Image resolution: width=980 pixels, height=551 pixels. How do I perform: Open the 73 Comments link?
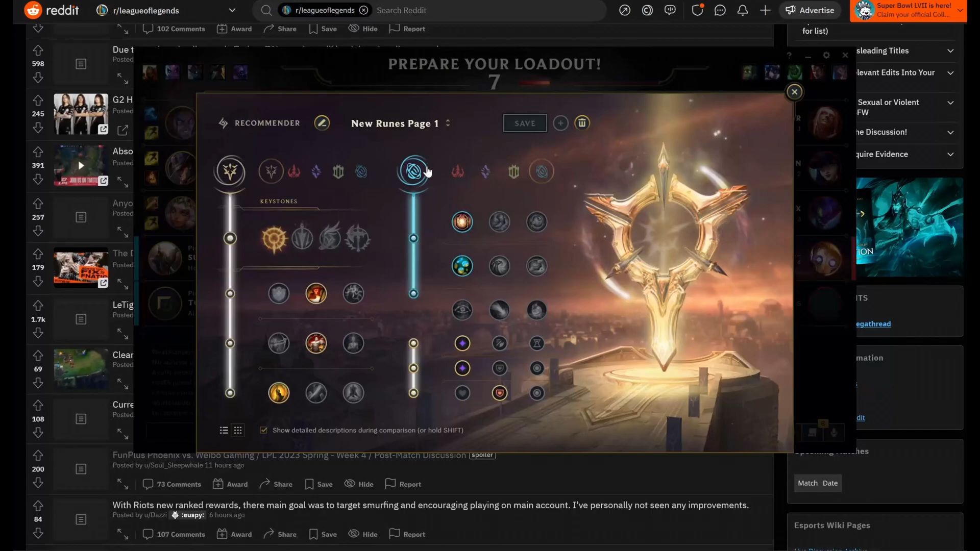pyautogui.click(x=172, y=484)
